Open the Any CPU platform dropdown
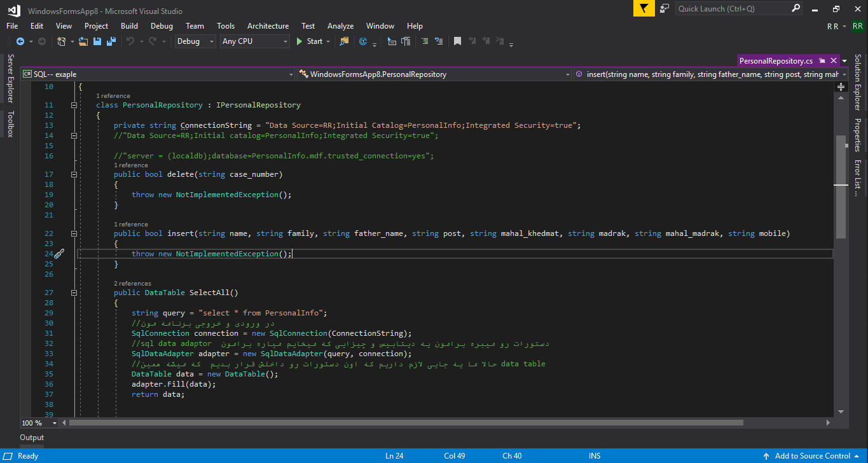Image resolution: width=868 pixels, height=463 pixels. point(254,41)
